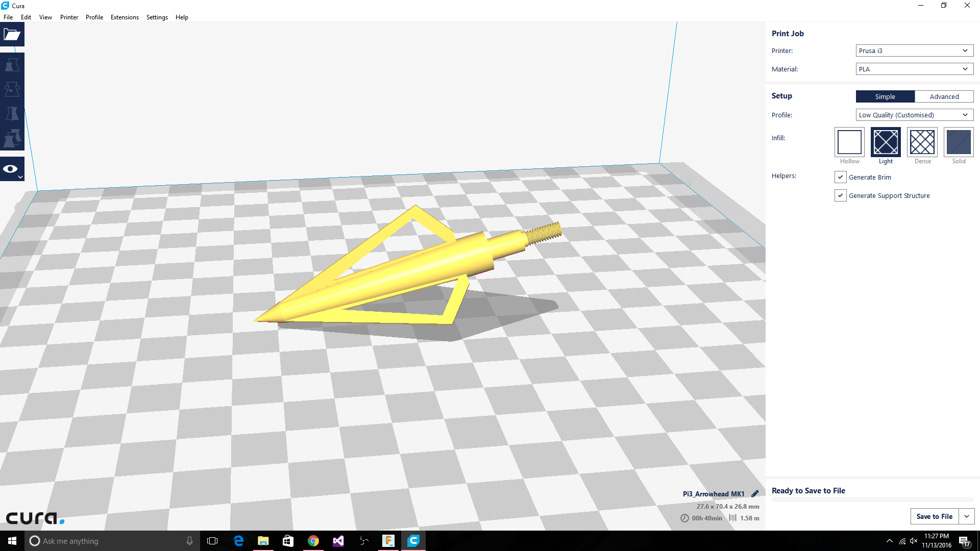The height and width of the screenshot is (551, 980).
Task: Select the Per Object Settings tool icon
Action: click(x=12, y=138)
